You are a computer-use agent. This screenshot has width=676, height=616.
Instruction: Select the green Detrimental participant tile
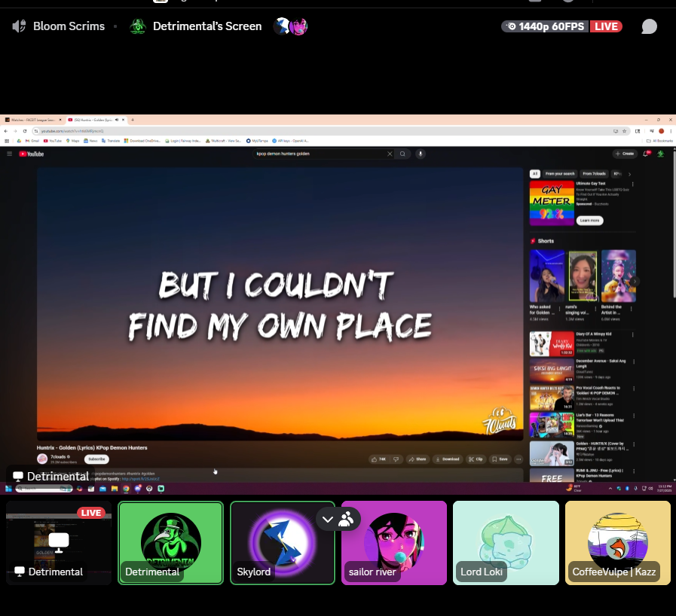point(171,543)
